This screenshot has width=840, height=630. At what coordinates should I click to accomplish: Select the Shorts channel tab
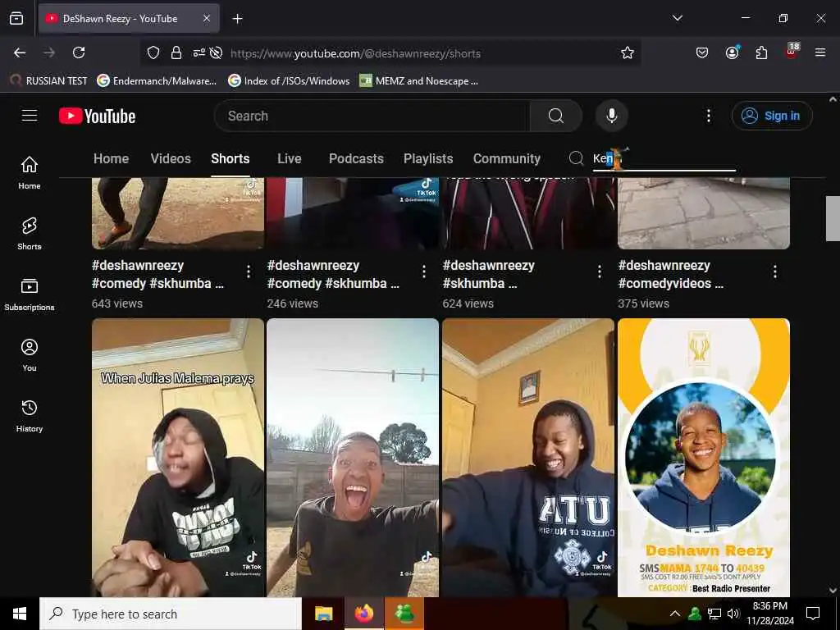click(231, 158)
